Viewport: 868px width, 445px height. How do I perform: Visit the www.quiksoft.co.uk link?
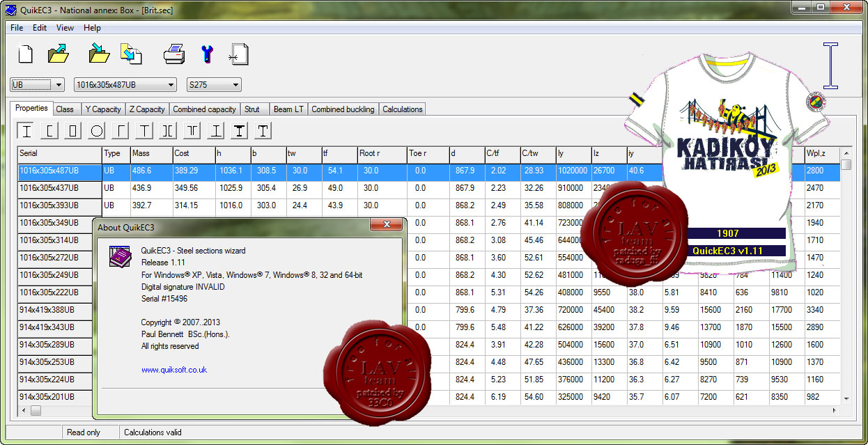(174, 370)
